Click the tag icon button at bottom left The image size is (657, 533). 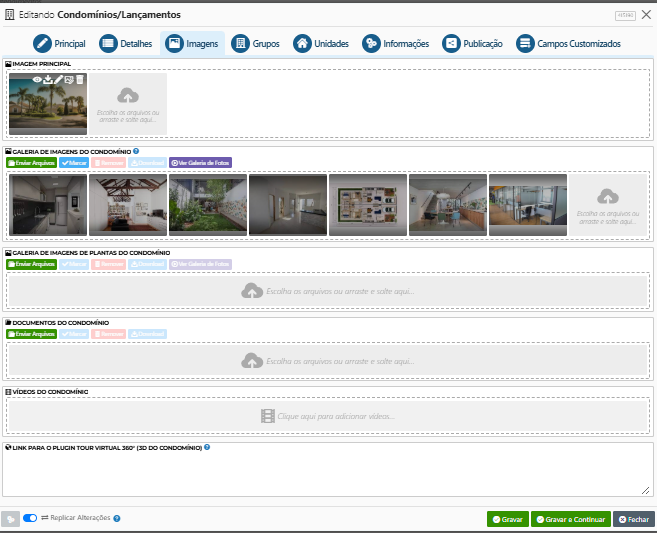tap(11, 519)
